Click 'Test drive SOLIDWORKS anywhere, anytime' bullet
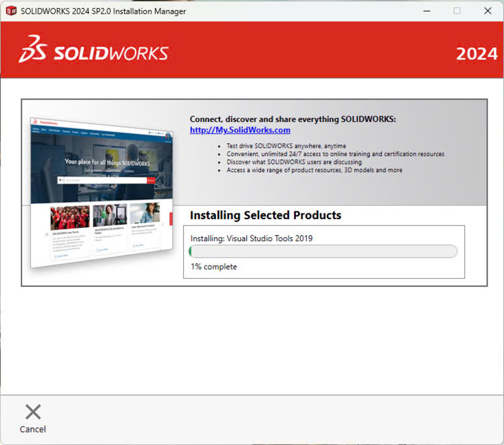Screen dimensions: 504x445 [286, 146]
